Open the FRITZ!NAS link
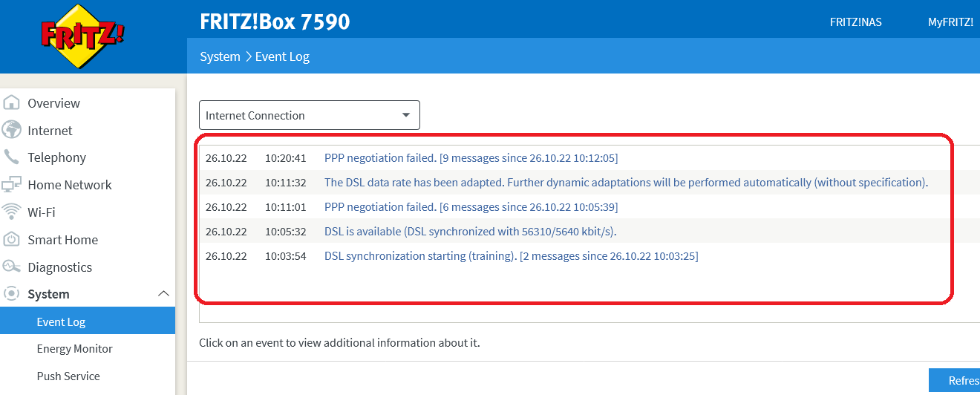 point(855,22)
